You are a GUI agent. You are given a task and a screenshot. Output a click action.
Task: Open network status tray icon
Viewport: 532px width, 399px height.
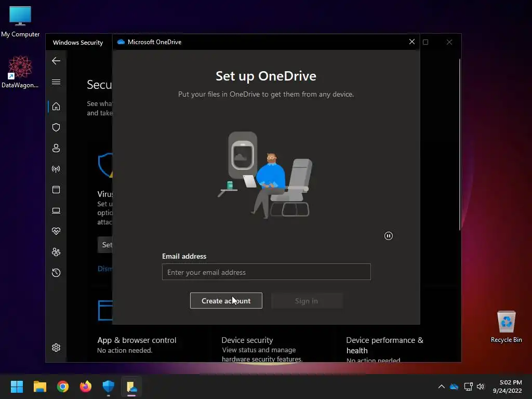[x=468, y=387]
